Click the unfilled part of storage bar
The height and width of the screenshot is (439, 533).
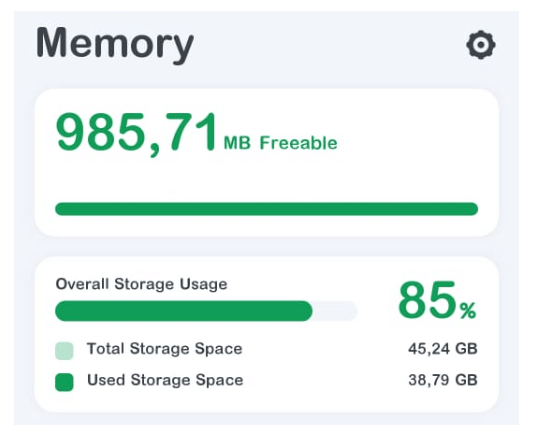coord(335,311)
